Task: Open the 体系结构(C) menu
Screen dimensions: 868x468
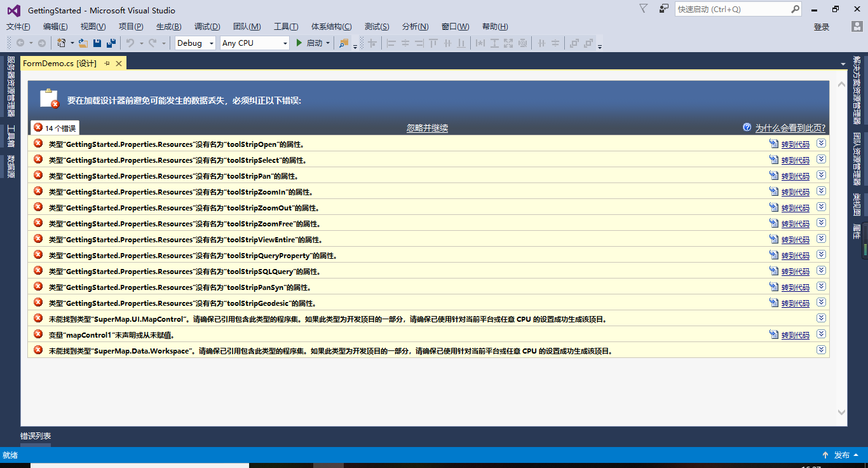Action: coord(331,27)
